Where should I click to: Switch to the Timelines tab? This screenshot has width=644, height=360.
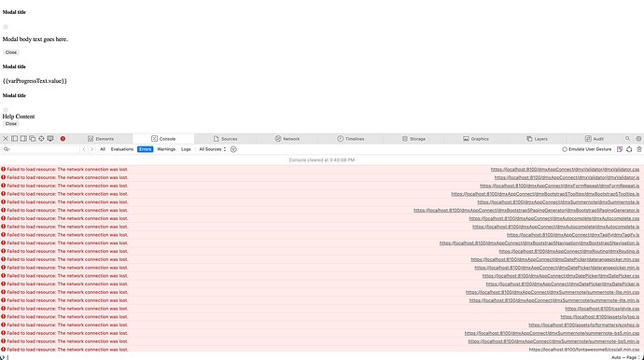(x=351, y=139)
